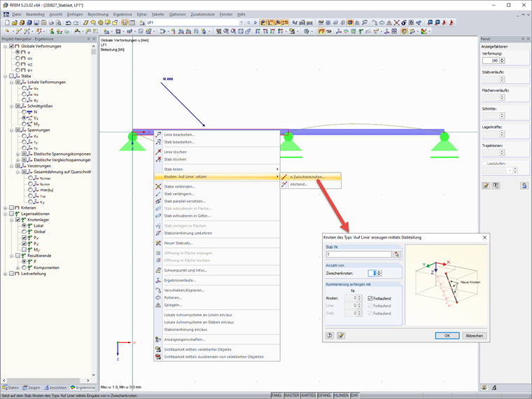Click the lock icon at Panel right

(524, 185)
